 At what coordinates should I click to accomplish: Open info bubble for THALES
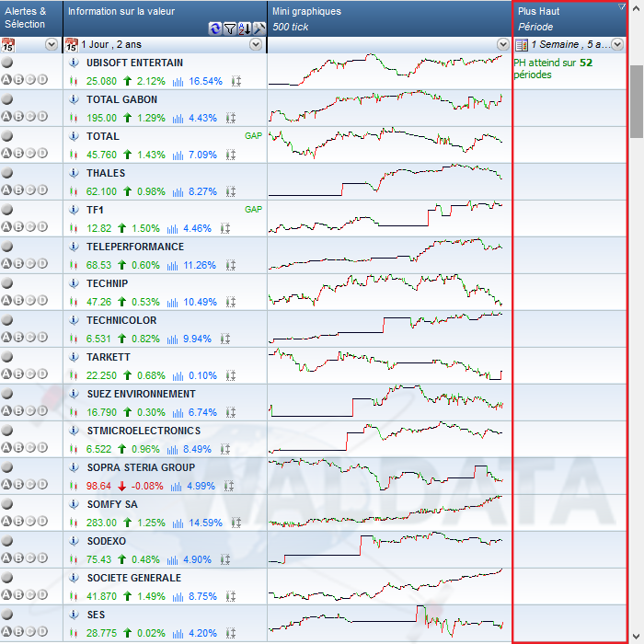(74, 173)
